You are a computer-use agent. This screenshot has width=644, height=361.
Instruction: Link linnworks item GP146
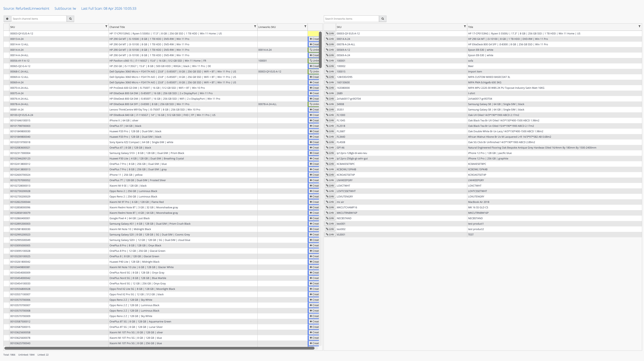click(x=330, y=148)
